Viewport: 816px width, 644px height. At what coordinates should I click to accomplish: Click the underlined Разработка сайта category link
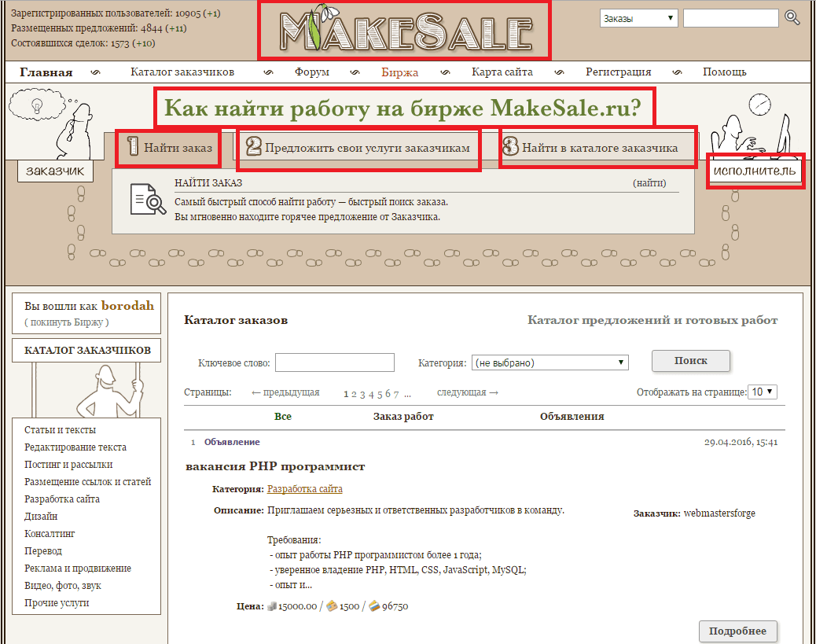pos(305,489)
